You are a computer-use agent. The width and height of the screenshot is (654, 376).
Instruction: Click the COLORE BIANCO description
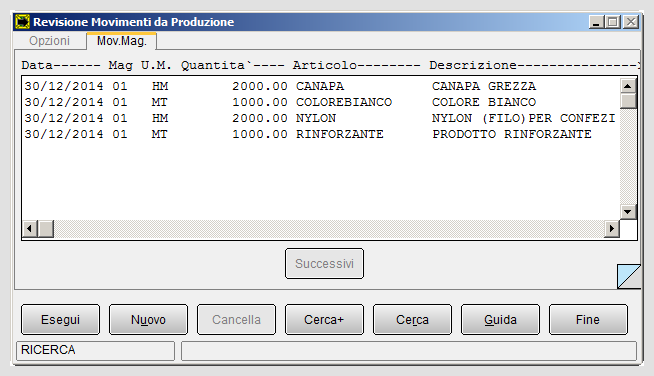[484, 102]
